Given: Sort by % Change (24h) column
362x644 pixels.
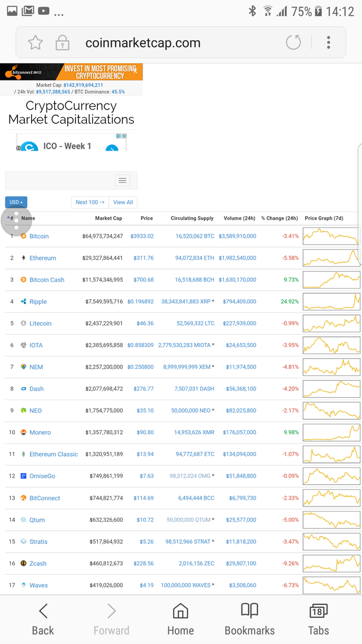Looking at the screenshot, I should [x=279, y=218].
